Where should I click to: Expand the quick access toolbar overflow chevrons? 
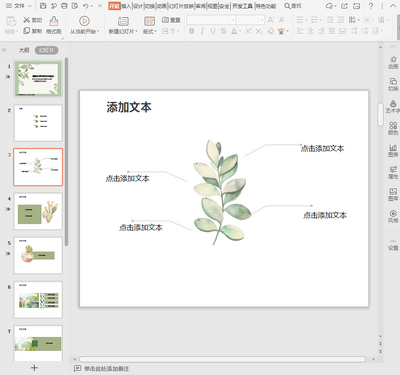[99, 6]
